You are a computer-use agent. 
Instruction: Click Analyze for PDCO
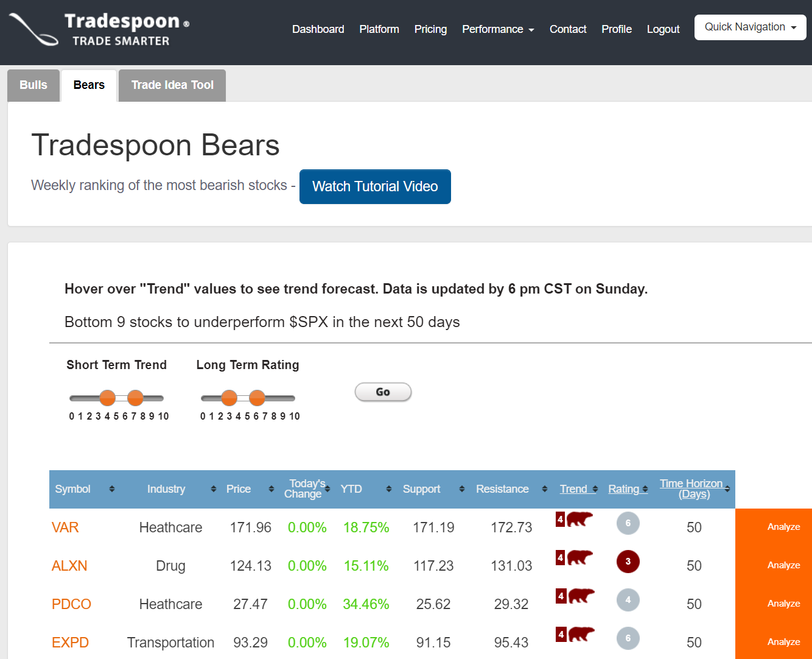(783, 604)
